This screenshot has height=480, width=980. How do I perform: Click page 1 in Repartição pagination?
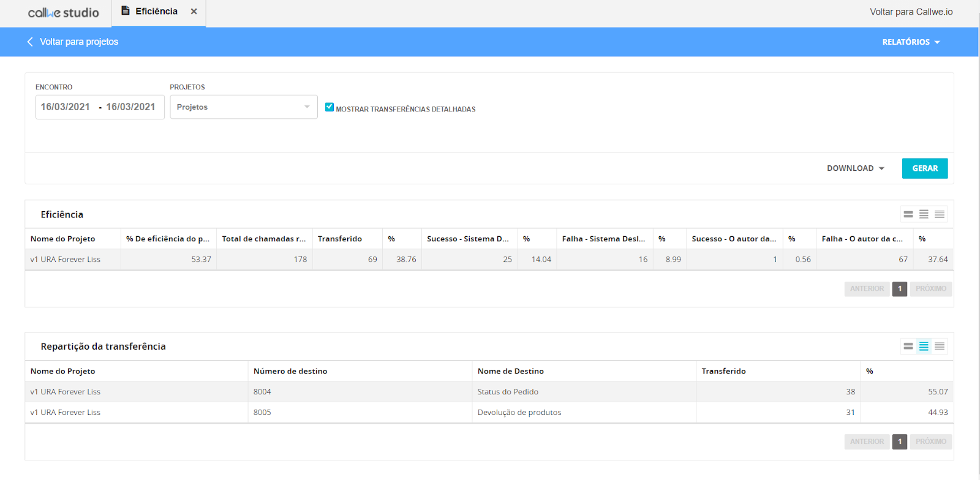(900, 441)
